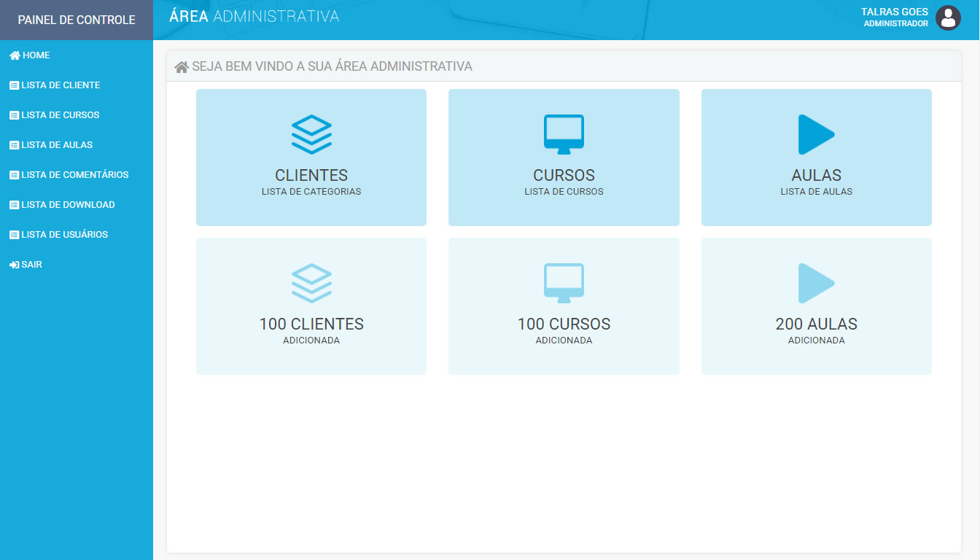
Task: Click the list icon beside Lista de Cursos
Action: point(14,115)
